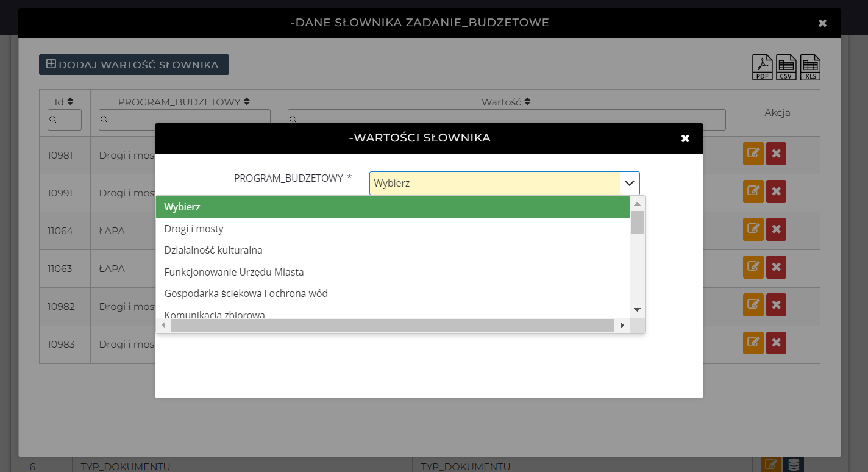This screenshot has width=868, height=472.
Task: Collapse the PROGRAM_BUDZETOWY dropdown arrow
Action: [630, 183]
